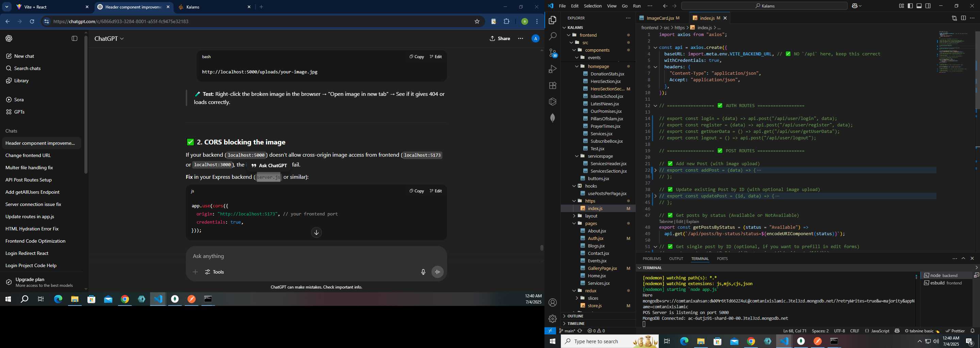Click the Type here to search taskbar box
The height and width of the screenshot is (348, 980).
pos(610,342)
